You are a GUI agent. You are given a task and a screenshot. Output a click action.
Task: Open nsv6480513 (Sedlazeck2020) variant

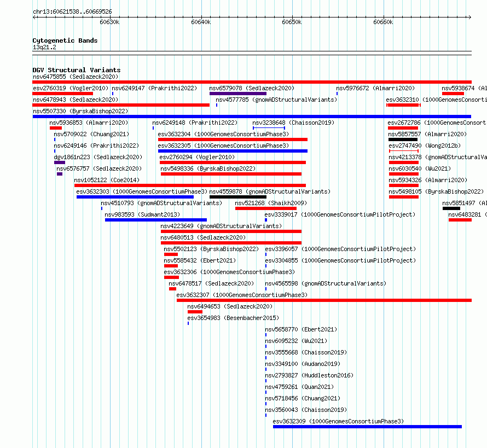203,237
